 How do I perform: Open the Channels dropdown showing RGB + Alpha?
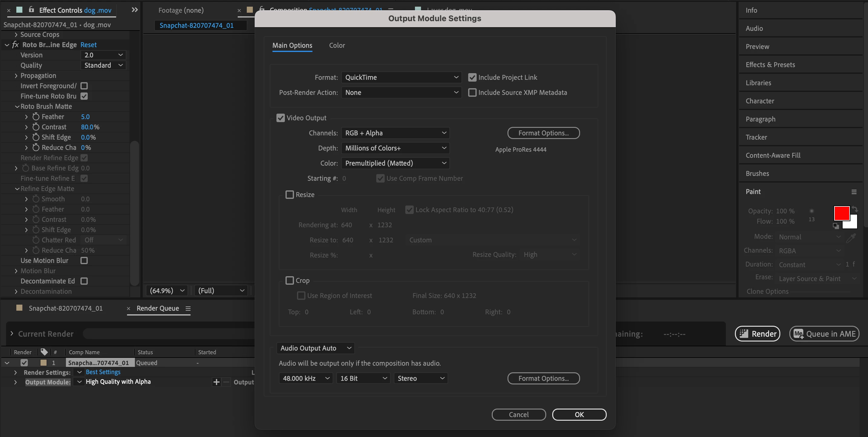coord(395,133)
